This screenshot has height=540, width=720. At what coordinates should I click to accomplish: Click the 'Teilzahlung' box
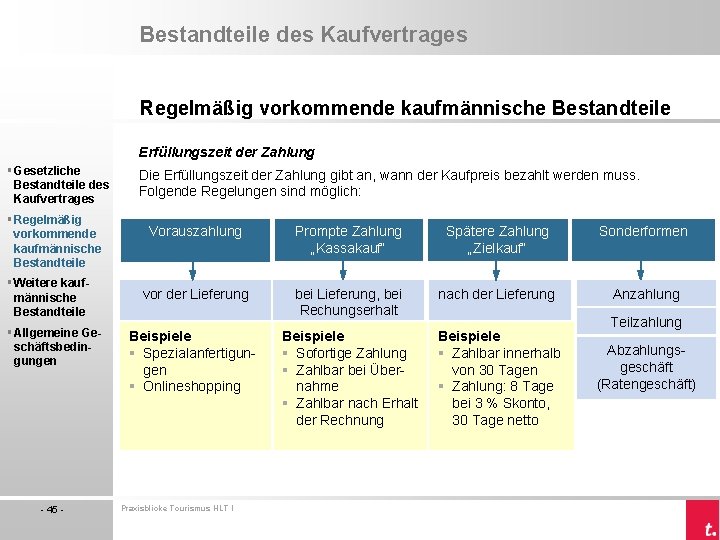click(x=646, y=321)
